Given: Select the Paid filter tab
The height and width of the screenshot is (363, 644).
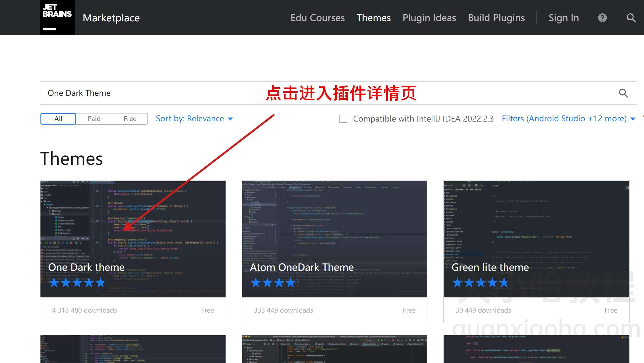Looking at the screenshot, I should coord(94,119).
